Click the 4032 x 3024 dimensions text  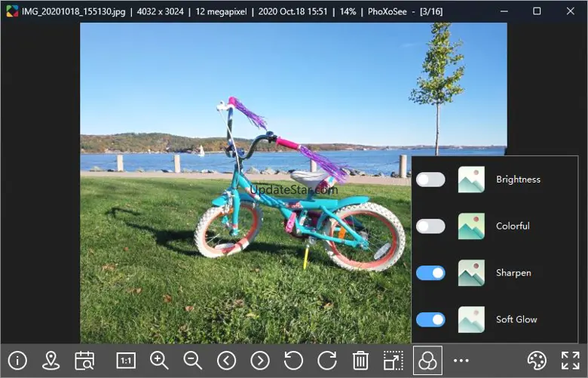[x=160, y=11]
